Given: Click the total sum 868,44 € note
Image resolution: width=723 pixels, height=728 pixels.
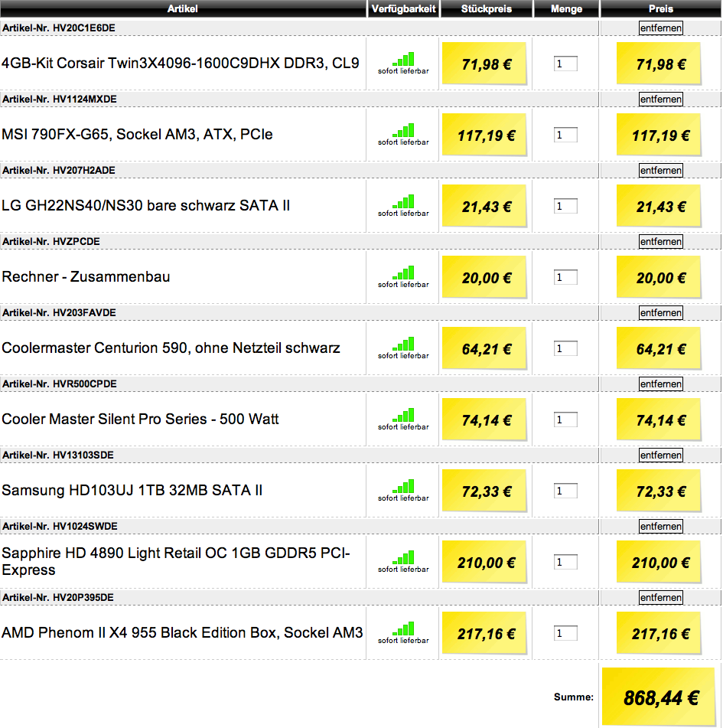Looking at the screenshot, I should (x=659, y=697).
